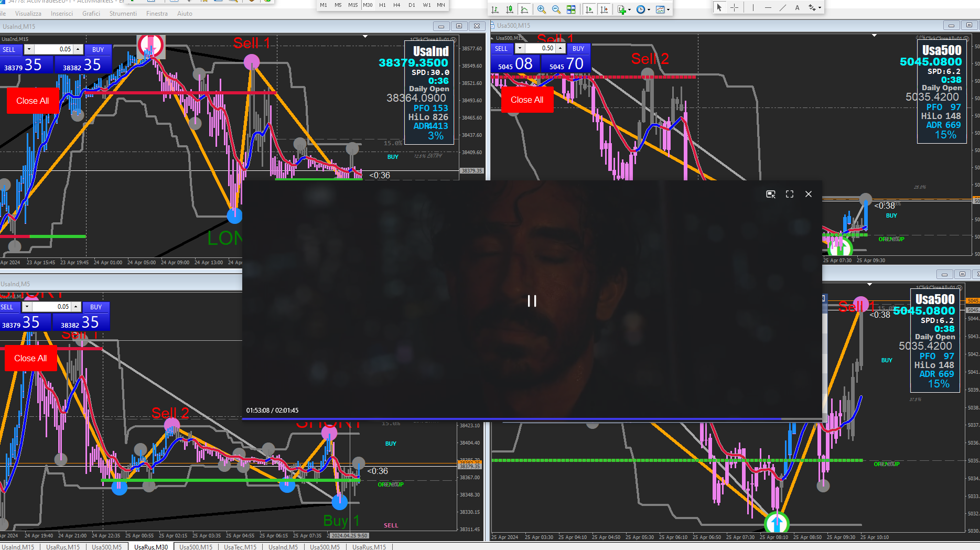Screen dimensions: 980x550
Task: Set timeframe to W1
Action: point(427,5)
